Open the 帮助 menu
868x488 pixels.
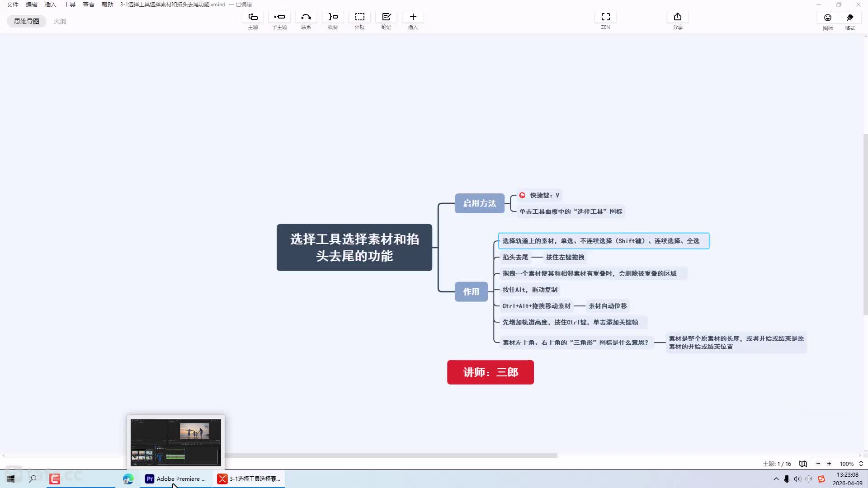click(x=108, y=5)
